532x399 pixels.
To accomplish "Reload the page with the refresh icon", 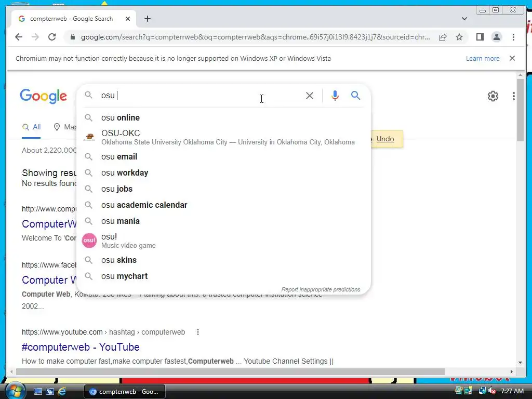I will [x=52, y=37].
